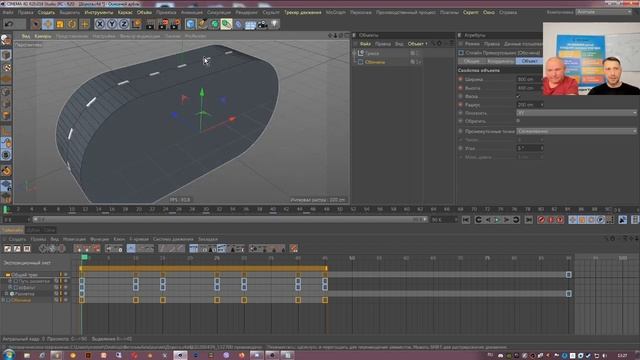Open the Трекер движения menu

[x=303, y=13]
